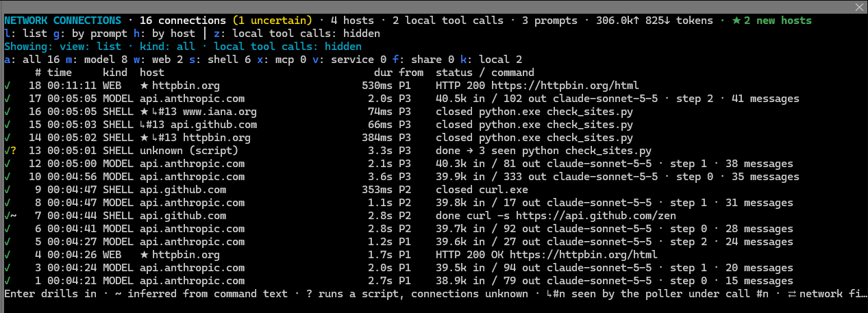Open row 18 WEB httpbin.org connection
The image size is (868, 313).
pos(434,86)
